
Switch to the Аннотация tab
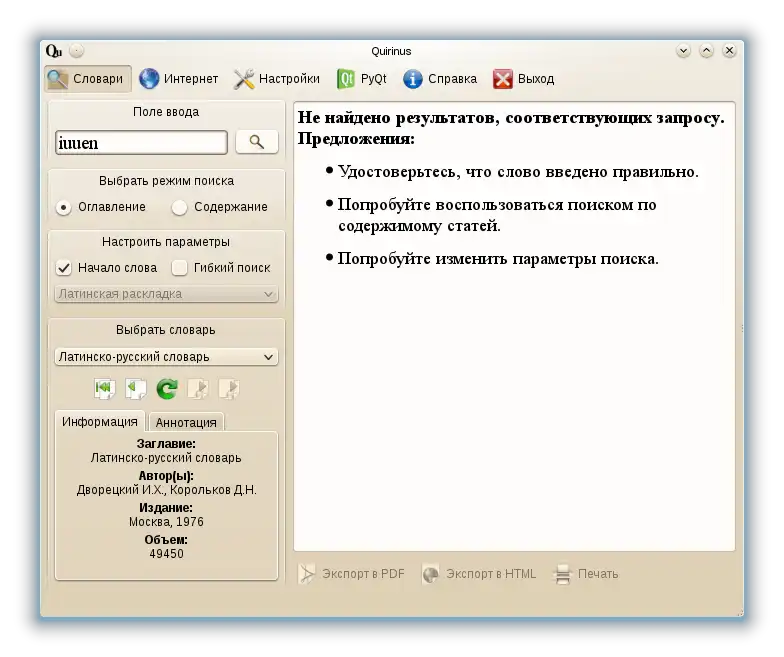point(186,422)
